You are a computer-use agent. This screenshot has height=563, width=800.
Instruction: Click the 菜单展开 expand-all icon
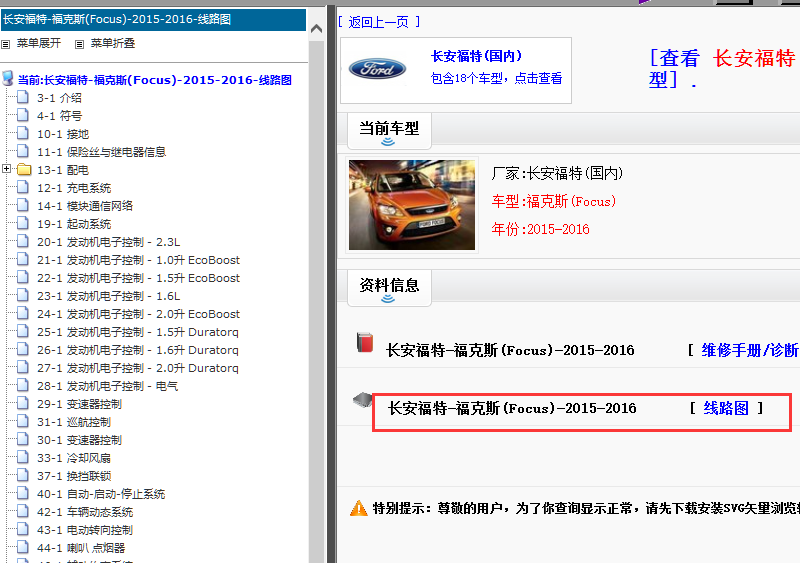point(6,44)
